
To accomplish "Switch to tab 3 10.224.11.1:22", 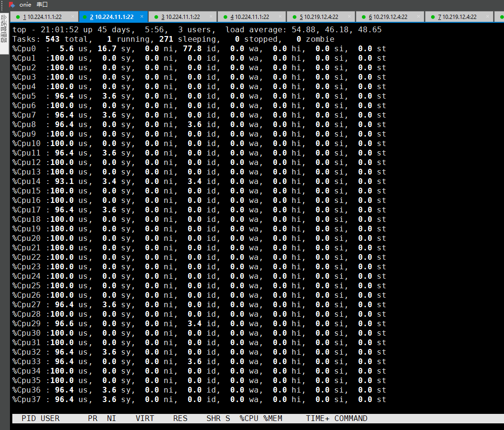I will pyautogui.click(x=180, y=17).
